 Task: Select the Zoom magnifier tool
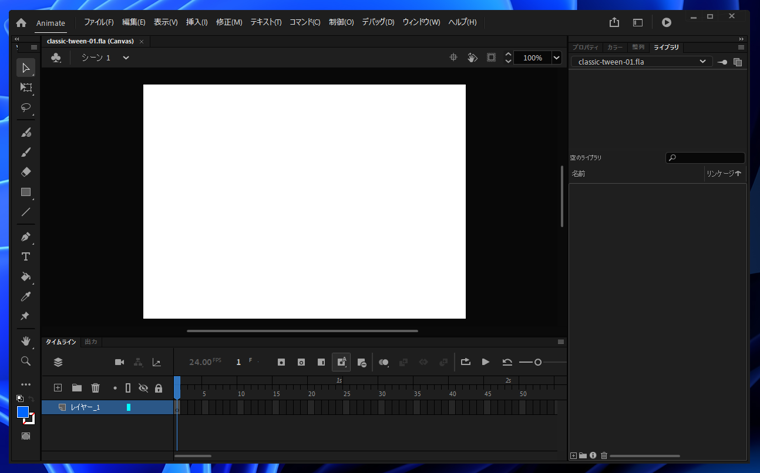[26, 361]
